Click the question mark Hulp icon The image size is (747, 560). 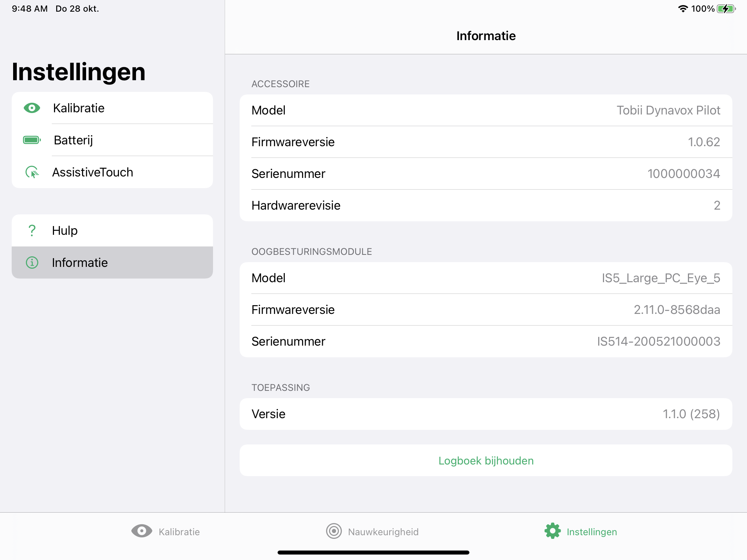coord(32,230)
